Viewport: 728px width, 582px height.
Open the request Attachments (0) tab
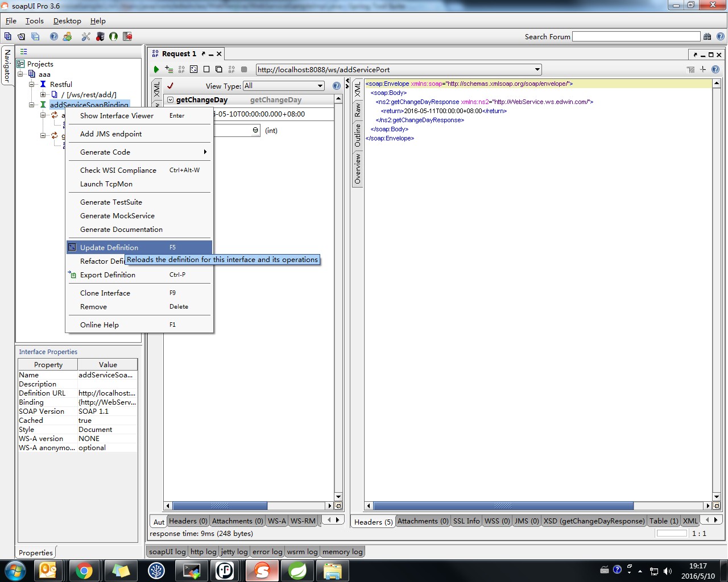(x=238, y=521)
